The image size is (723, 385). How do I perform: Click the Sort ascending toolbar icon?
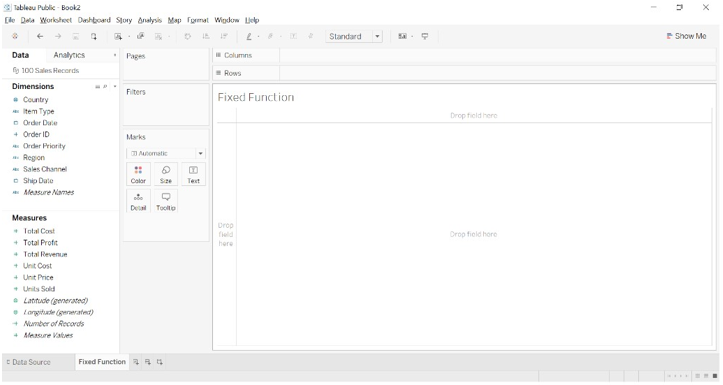[206, 36]
